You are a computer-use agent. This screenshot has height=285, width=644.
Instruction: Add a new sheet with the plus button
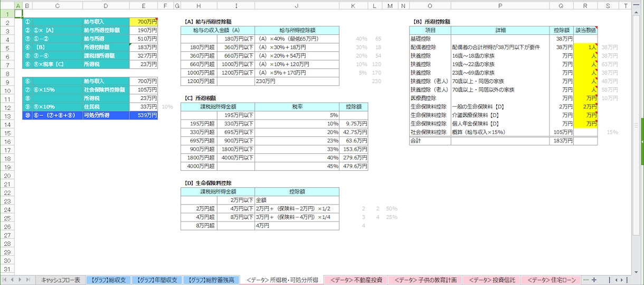pyautogui.click(x=594, y=280)
